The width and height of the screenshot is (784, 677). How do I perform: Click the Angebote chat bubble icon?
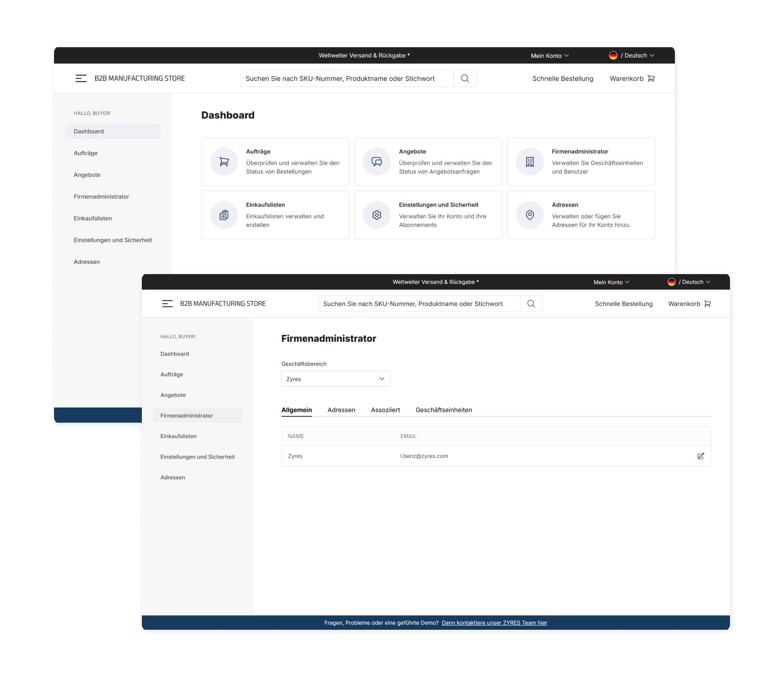[377, 162]
